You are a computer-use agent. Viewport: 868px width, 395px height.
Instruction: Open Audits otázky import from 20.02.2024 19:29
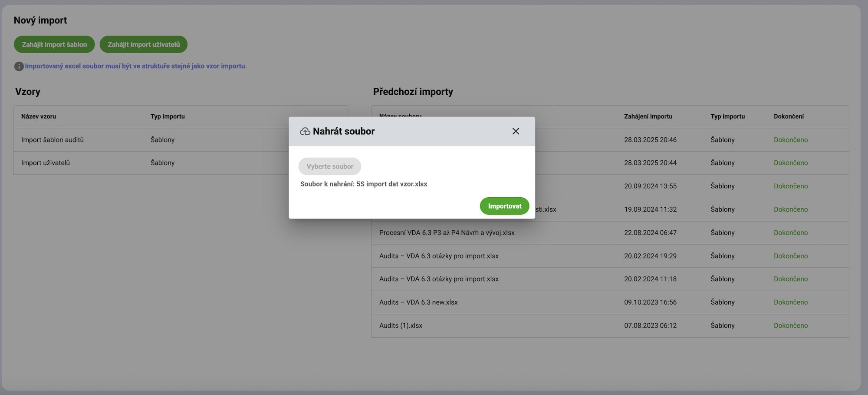point(439,256)
